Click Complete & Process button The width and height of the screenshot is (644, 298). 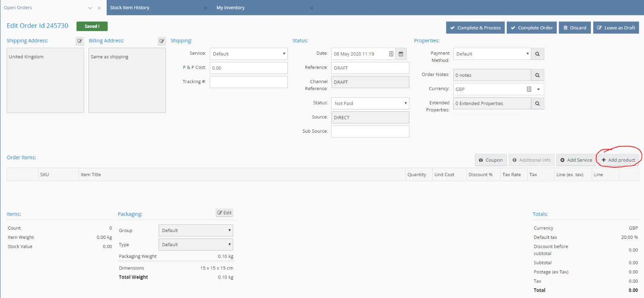475,28
